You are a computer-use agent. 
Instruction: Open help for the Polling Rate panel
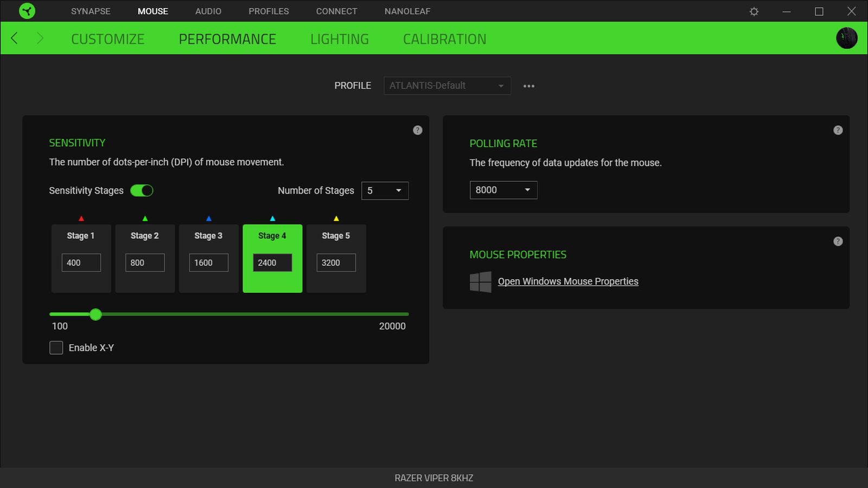[x=838, y=130]
